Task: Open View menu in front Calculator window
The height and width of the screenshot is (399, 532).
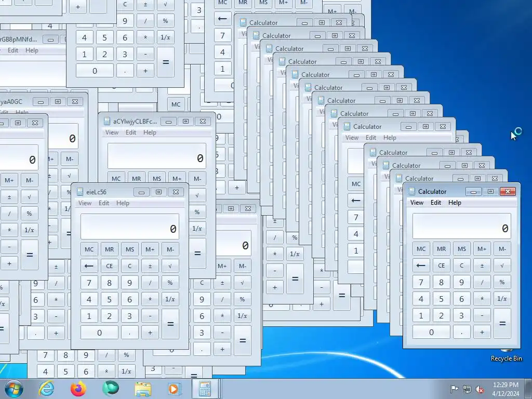Action: click(417, 203)
